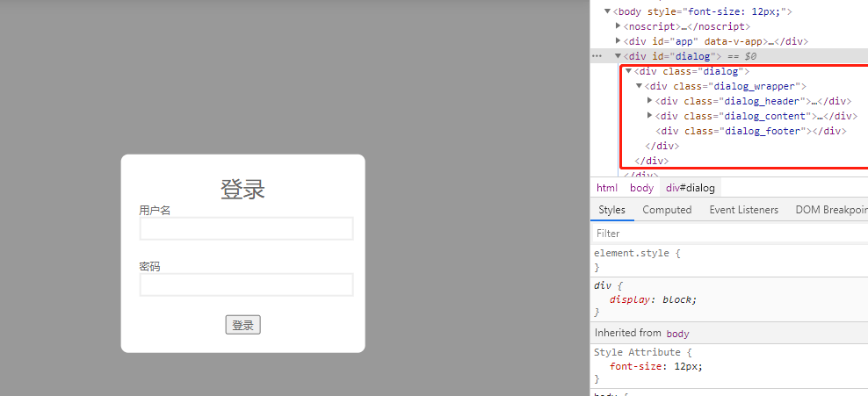The width and height of the screenshot is (868, 396).
Task: Click the element.style rule selector
Action: click(x=633, y=253)
